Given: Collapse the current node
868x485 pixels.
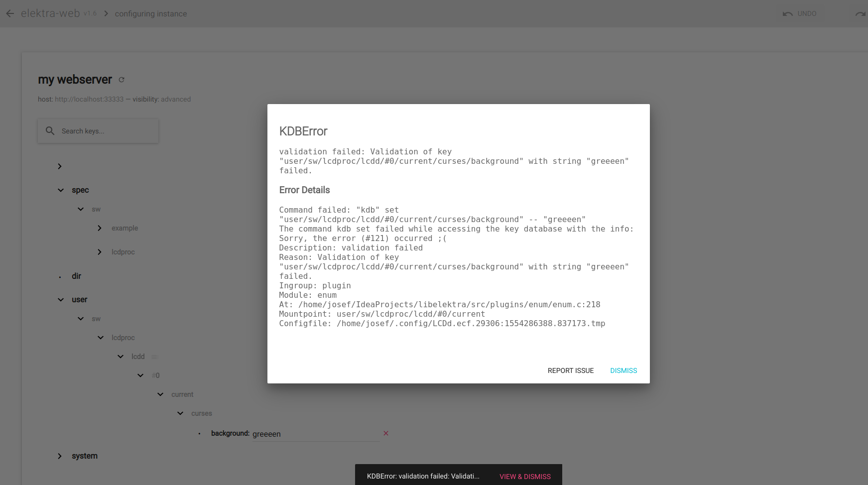Looking at the screenshot, I should click(160, 394).
